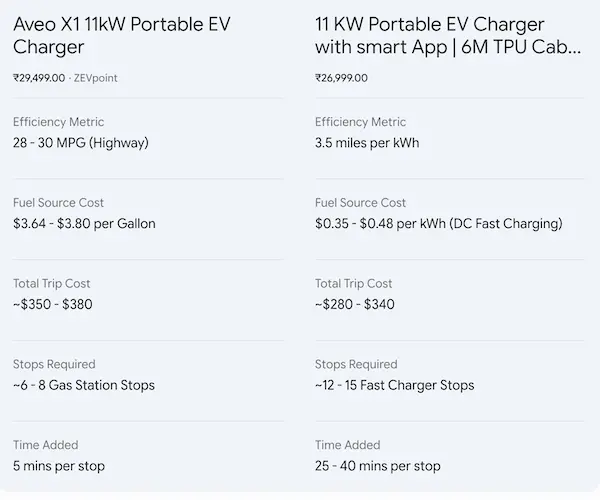The height and width of the screenshot is (500, 600).
Task: Select the 25 - 40 mins per stop text
Action: tap(378, 466)
